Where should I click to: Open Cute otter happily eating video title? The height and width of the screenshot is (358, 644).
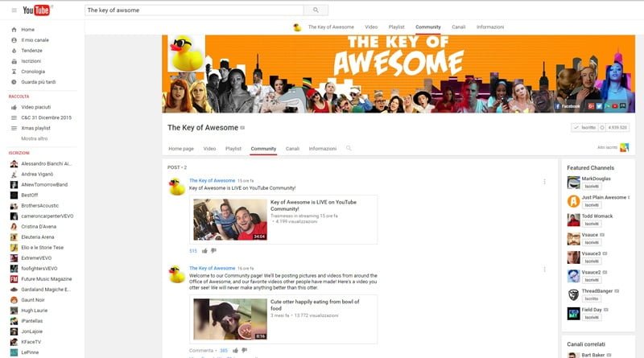[x=315, y=305]
